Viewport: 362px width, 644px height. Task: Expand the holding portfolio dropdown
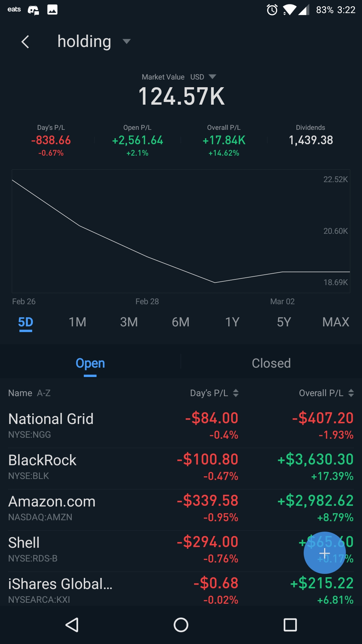pyautogui.click(x=126, y=42)
